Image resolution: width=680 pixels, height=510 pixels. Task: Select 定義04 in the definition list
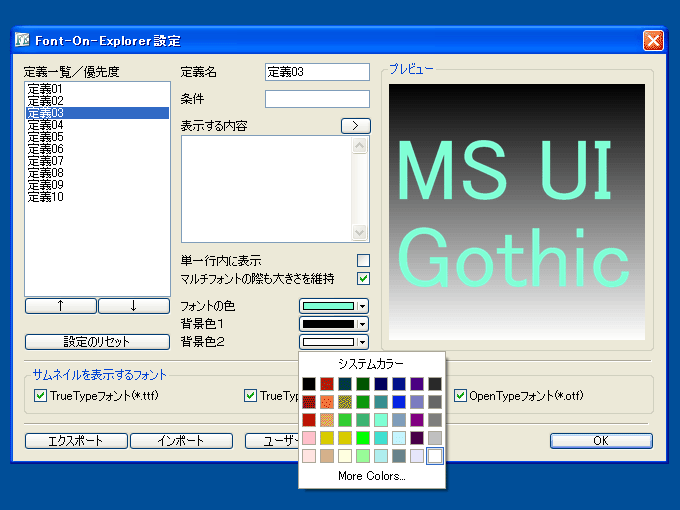pos(97,125)
